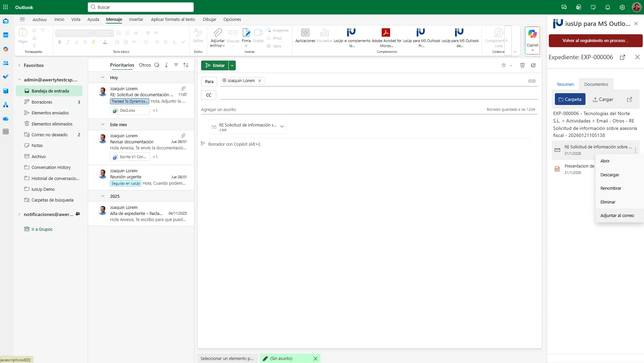Open the Firma signature tool
The width and height of the screenshot is (644, 363).
pos(246,33)
